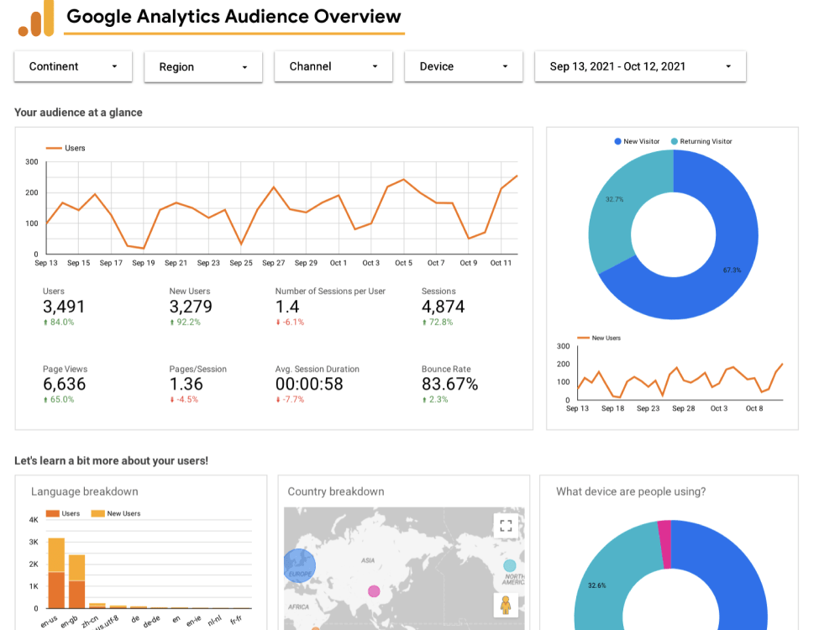840x630 pixels.
Task: Open the Device filter dropdown
Action: (x=464, y=66)
